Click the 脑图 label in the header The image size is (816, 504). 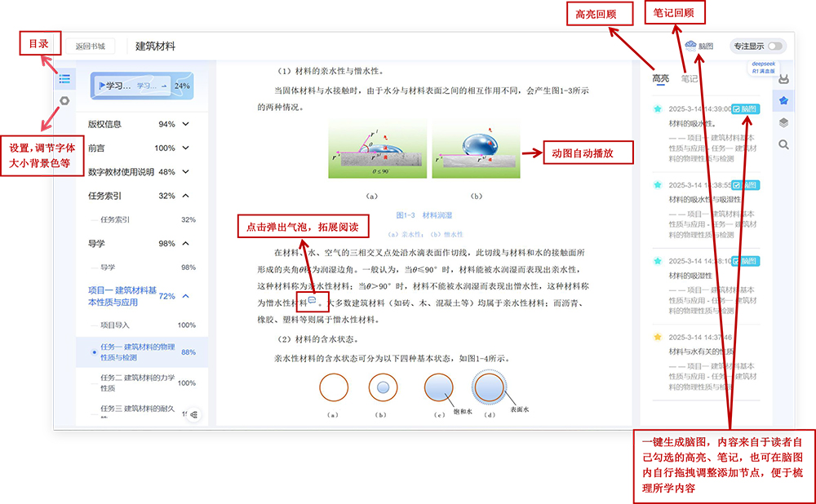(706, 46)
